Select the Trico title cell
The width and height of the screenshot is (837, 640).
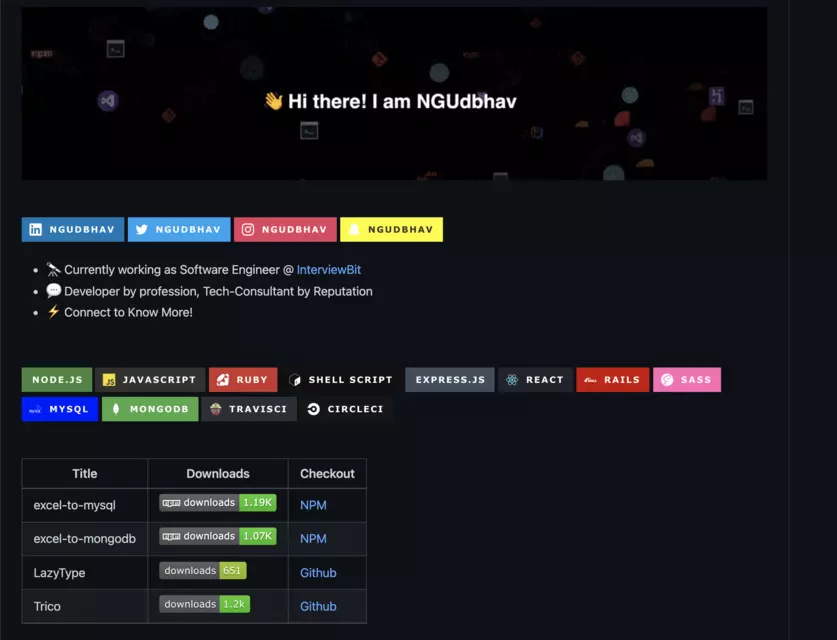[85, 606]
